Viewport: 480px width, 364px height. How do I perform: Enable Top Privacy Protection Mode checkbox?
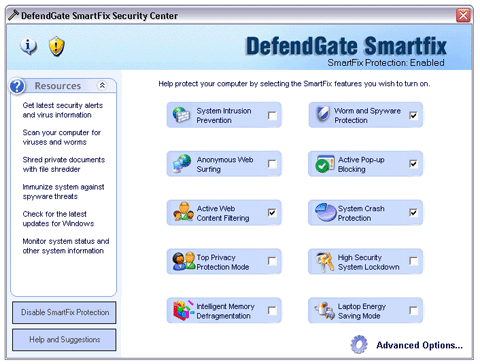click(x=272, y=261)
